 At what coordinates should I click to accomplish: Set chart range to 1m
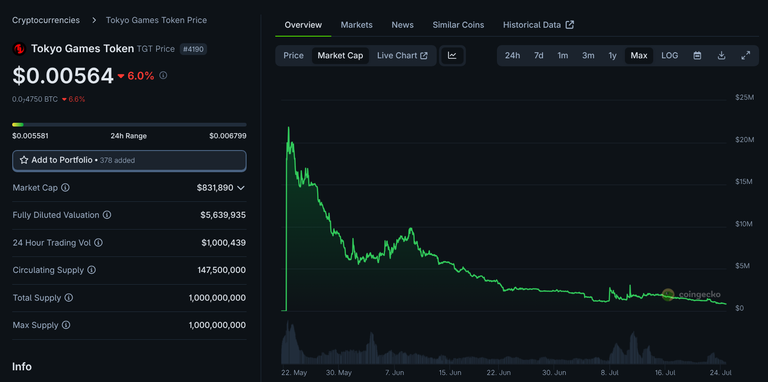point(563,55)
